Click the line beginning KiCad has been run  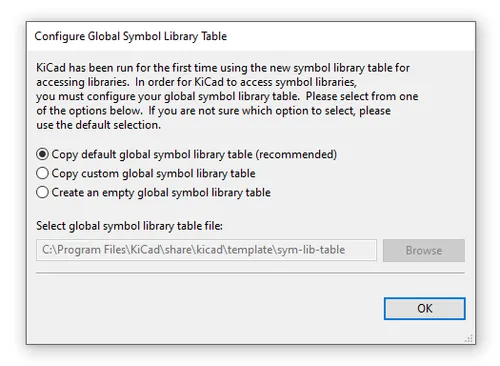[223, 68]
